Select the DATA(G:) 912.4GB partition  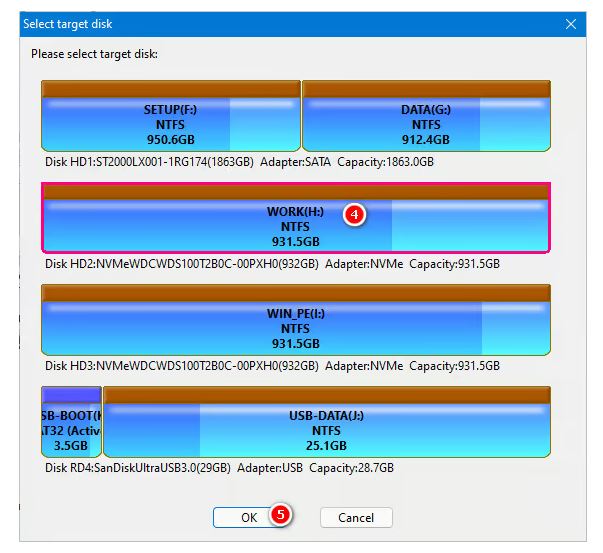click(426, 124)
